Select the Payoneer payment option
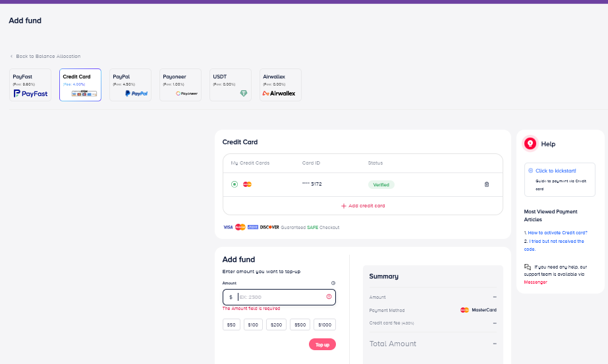 (180, 85)
